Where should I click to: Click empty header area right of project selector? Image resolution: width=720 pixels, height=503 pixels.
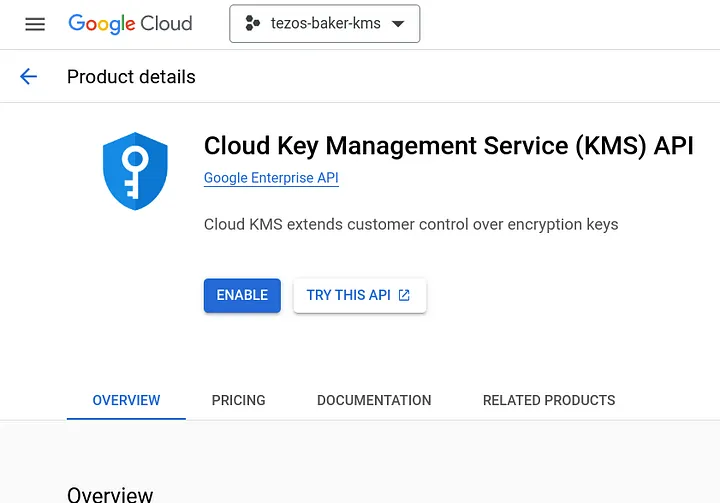[x=570, y=24]
